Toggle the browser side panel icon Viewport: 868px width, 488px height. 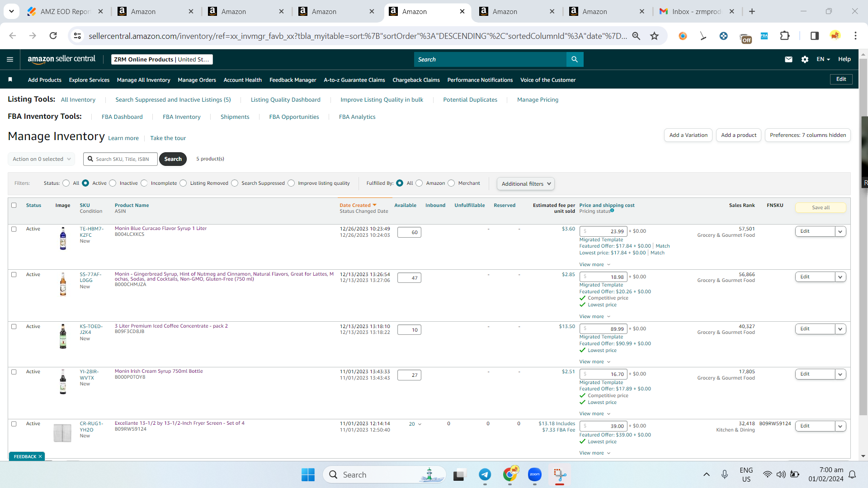coord(814,36)
